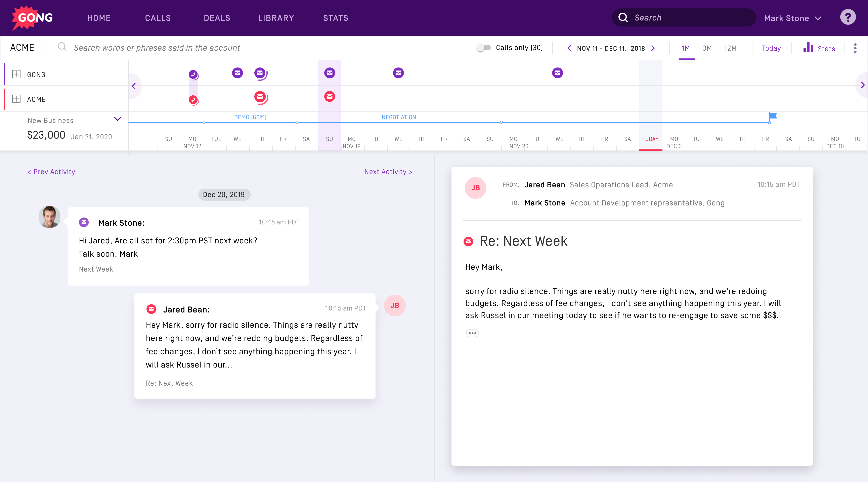Click the TODAY marker on timeline

[x=650, y=139]
